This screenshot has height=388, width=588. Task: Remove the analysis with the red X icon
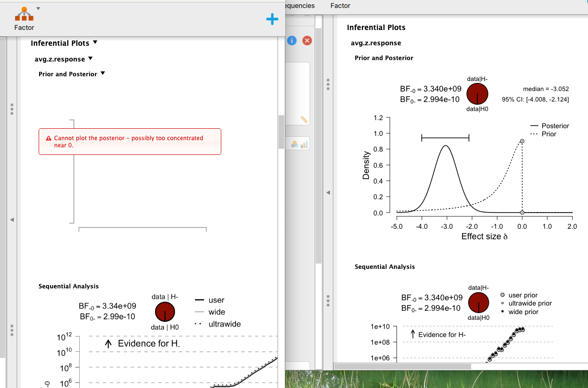click(x=307, y=41)
